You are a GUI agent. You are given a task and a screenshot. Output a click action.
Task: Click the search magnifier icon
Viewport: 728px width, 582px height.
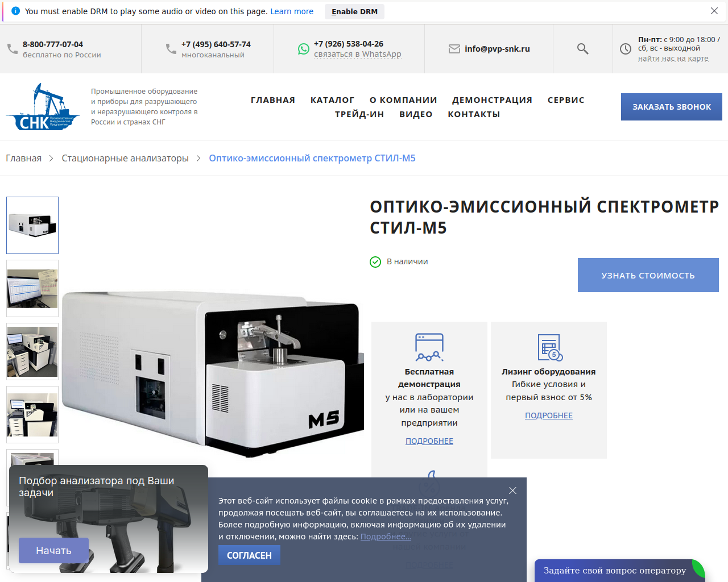582,49
